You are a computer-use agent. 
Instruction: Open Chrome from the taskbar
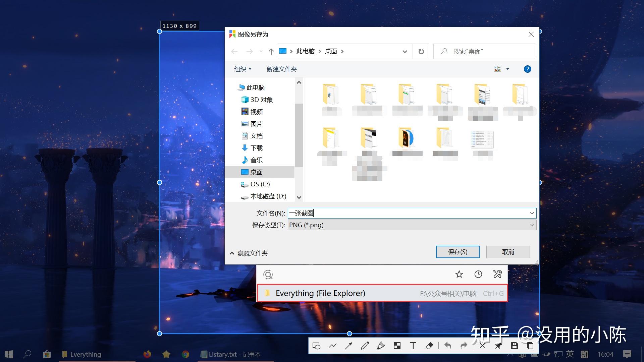[185, 354]
